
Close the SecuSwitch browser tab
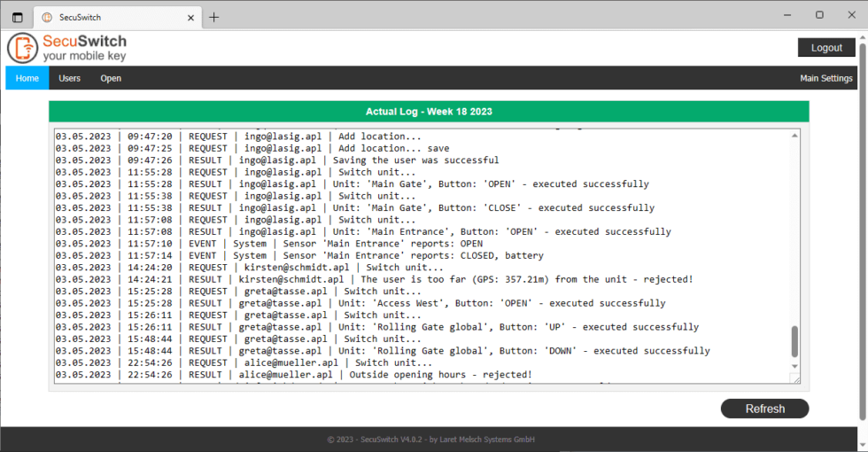point(190,17)
